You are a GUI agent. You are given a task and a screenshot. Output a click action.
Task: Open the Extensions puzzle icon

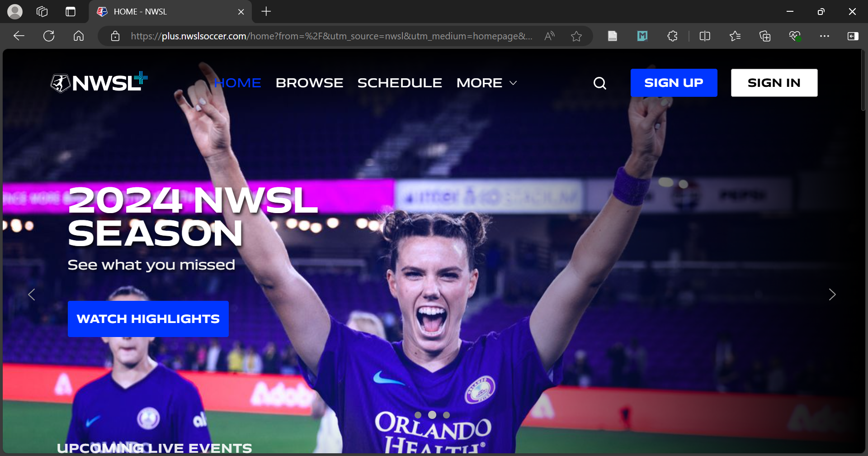[x=672, y=36]
